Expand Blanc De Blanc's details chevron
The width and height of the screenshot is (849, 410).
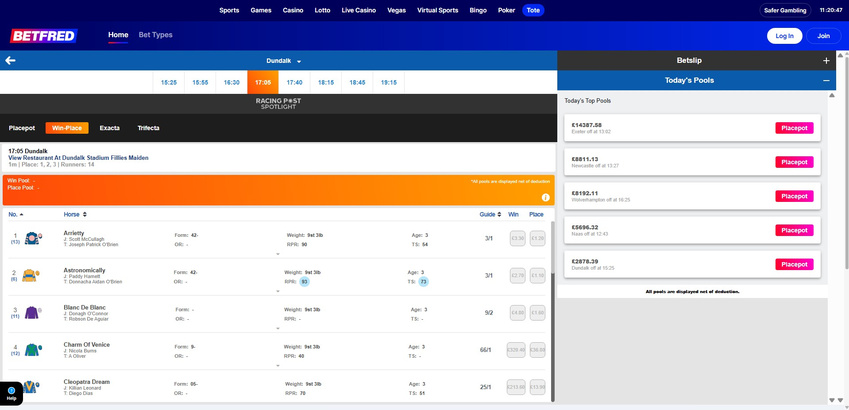[x=278, y=328]
